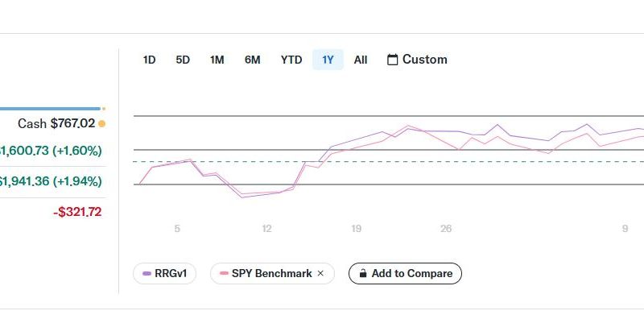Click the purple RRGv1 color swatch

pyautogui.click(x=147, y=273)
